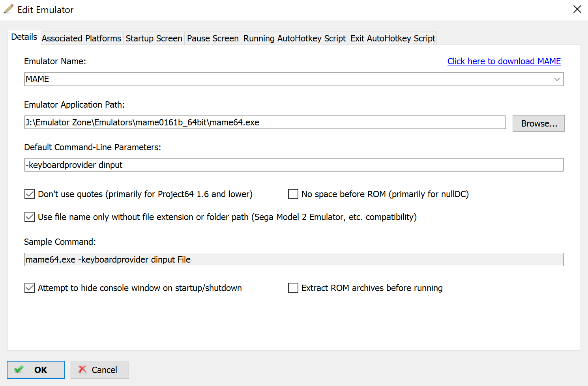Expand the Emulator Name dropdown arrow

pos(557,79)
